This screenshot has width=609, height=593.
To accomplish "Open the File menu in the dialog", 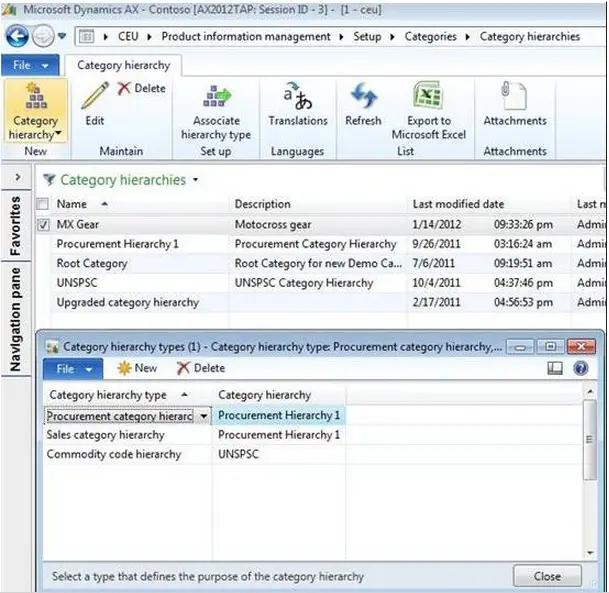I will [x=73, y=369].
